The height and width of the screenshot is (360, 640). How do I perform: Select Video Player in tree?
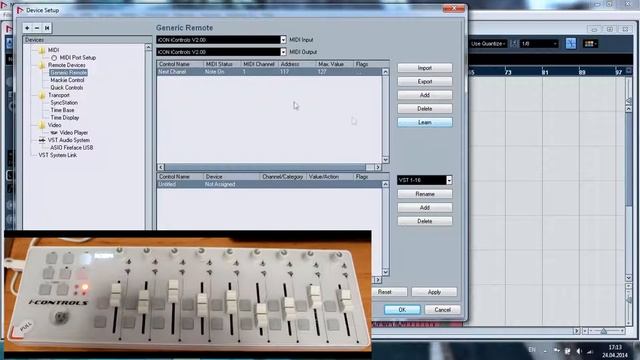[x=74, y=133]
